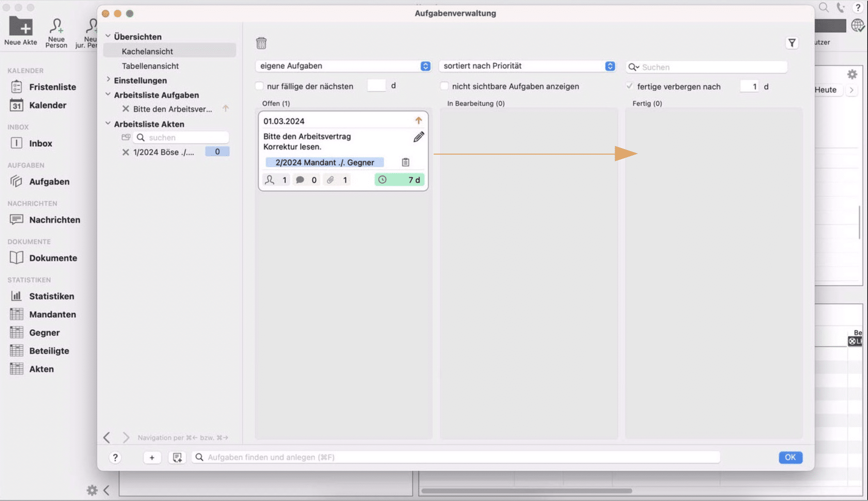Screen dimensions: 868x501
Task: Open Beteiligte list in the sidebar
Action: pos(40,350)
